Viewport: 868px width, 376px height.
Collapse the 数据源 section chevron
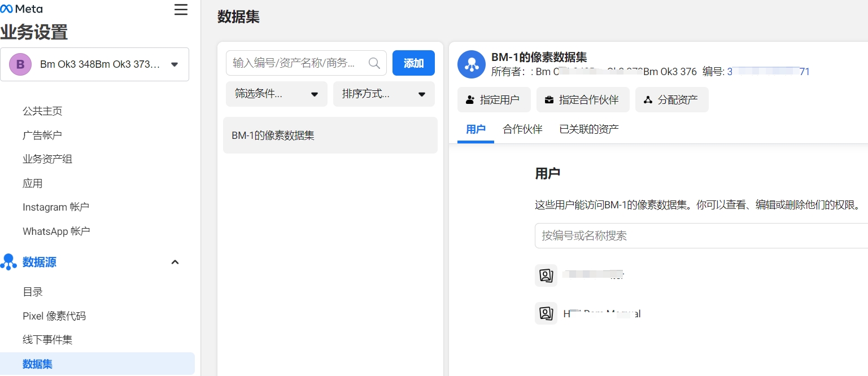[175, 262]
